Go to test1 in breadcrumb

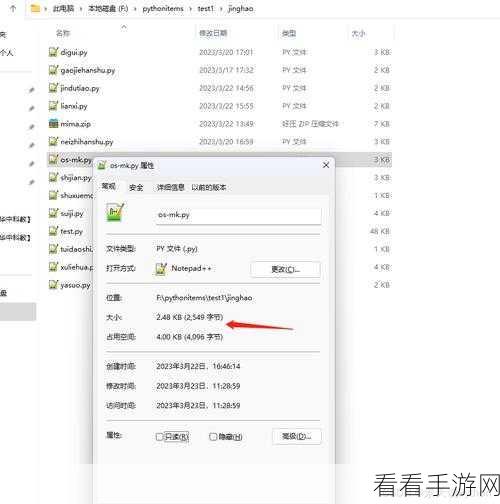(x=205, y=9)
